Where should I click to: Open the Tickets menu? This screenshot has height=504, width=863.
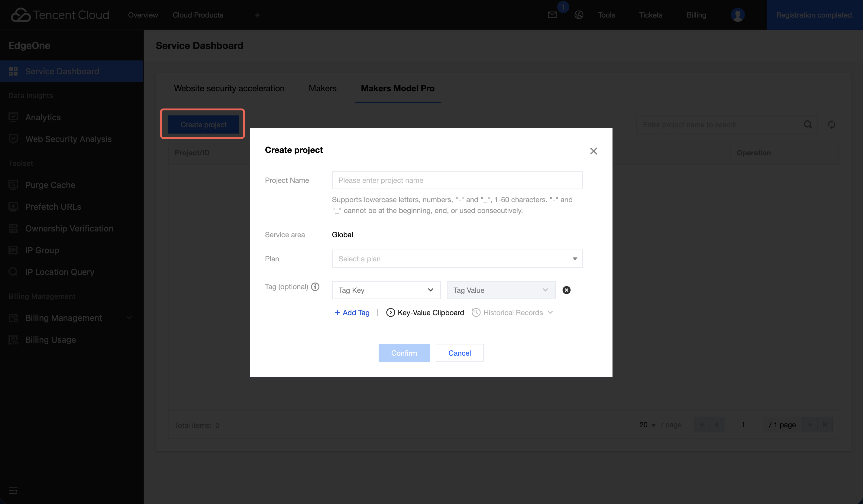tap(650, 15)
